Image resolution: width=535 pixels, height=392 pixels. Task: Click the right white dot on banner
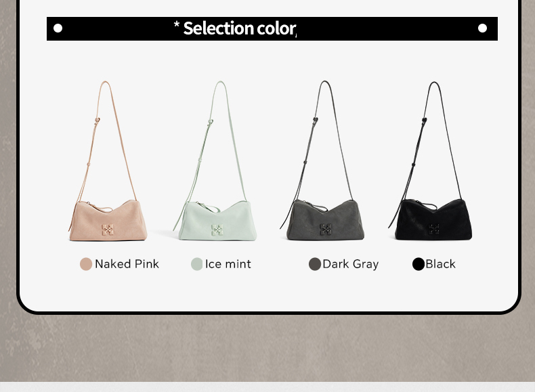pyautogui.click(x=482, y=28)
